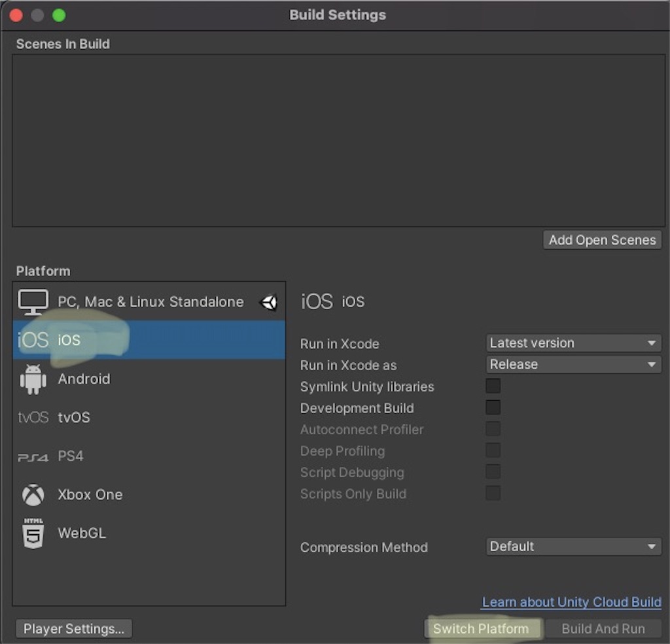Click the Compression Method label
The width and height of the screenshot is (670, 644).
click(364, 547)
